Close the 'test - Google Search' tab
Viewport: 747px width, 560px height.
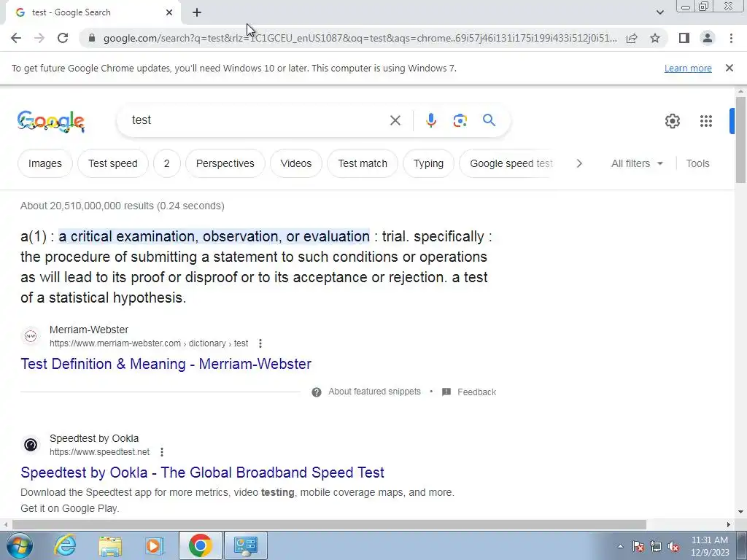point(169,12)
